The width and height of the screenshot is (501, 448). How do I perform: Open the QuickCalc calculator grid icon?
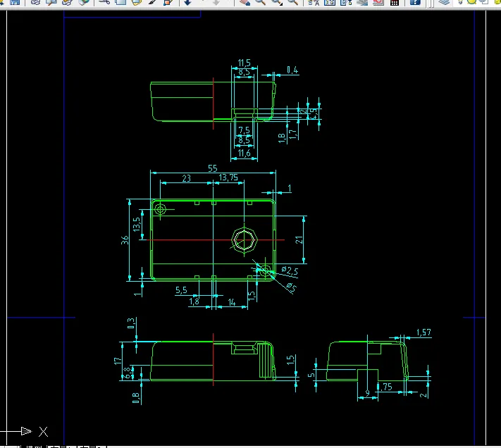click(395, 2)
